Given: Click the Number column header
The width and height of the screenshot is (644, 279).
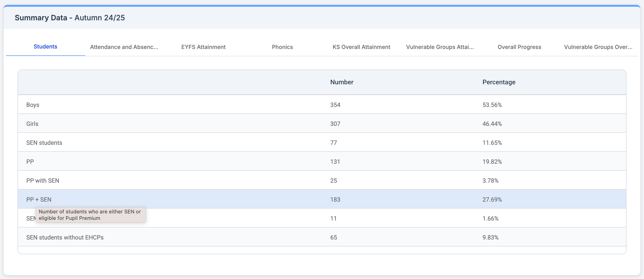Looking at the screenshot, I should pyautogui.click(x=342, y=82).
